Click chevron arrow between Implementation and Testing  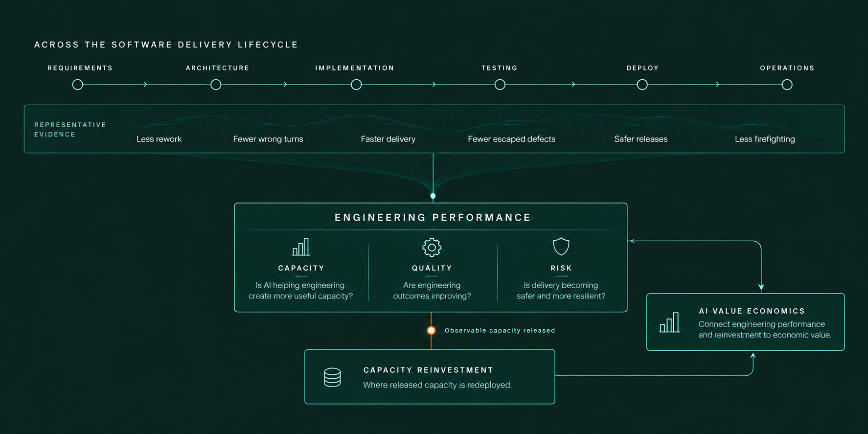pyautogui.click(x=434, y=85)
